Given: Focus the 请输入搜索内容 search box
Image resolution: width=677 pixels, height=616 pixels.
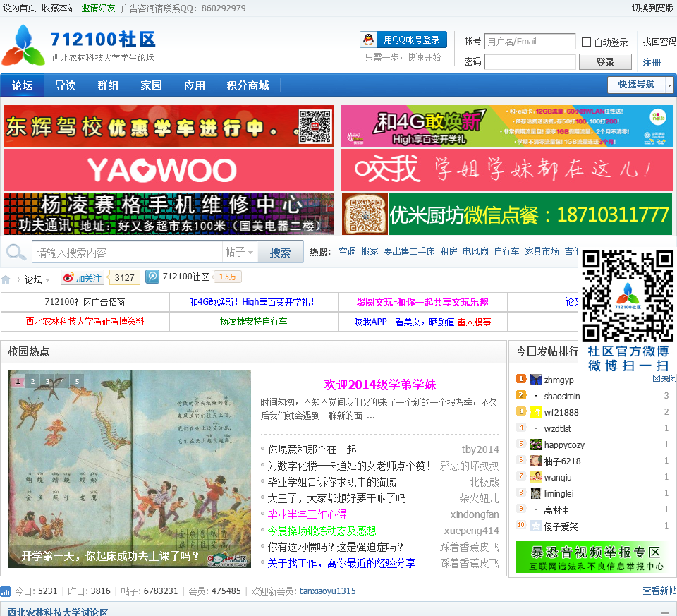Looking at the screenshot, I should tap(127, 252).
